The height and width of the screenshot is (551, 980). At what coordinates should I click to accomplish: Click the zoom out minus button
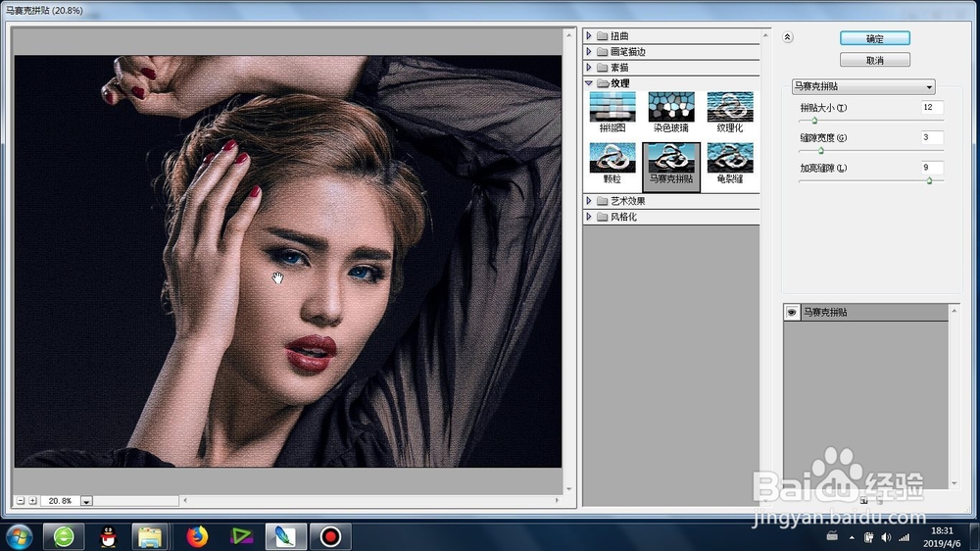point(21,501)
